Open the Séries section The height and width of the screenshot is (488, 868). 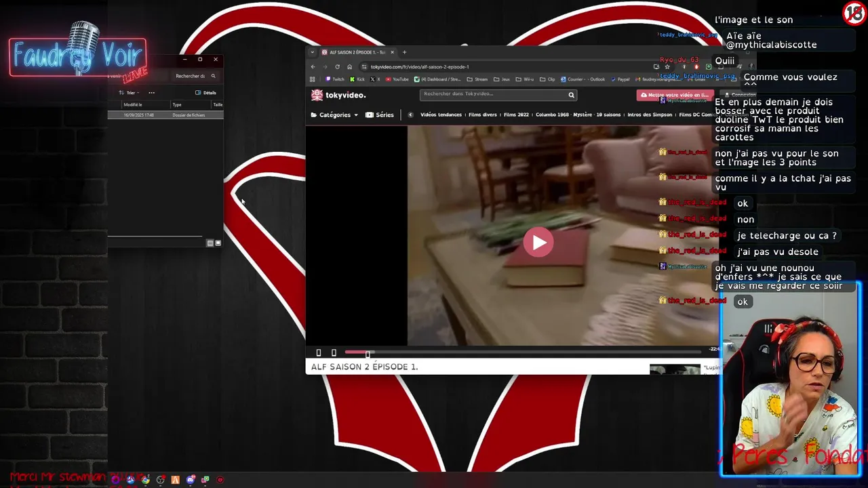(380, 115)
